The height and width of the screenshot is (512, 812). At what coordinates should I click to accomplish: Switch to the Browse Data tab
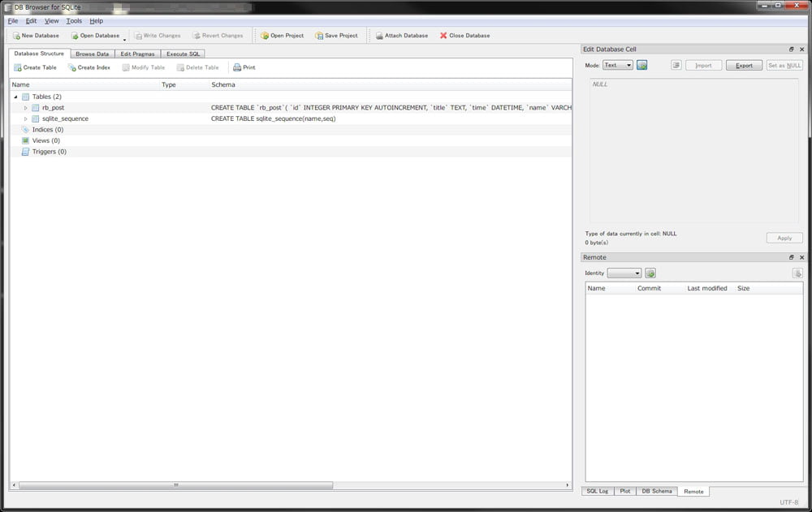tap(93, 54)
